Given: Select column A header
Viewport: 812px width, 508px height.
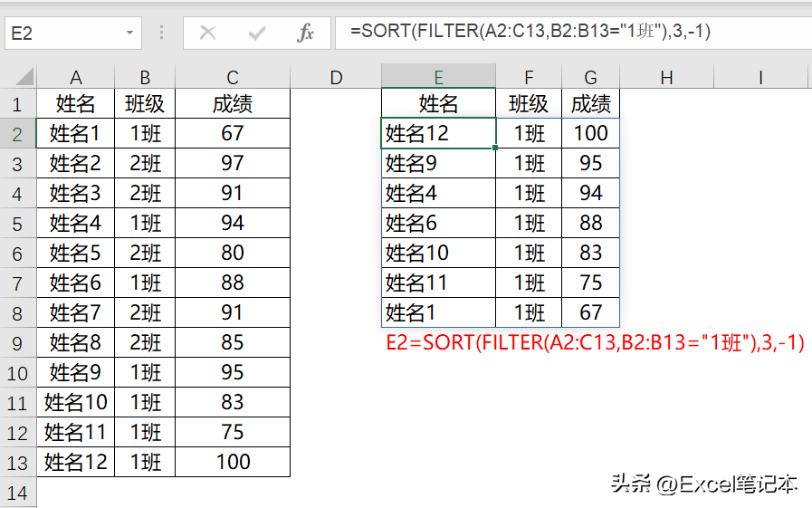Looking at the screenshot, I should 76,77.
